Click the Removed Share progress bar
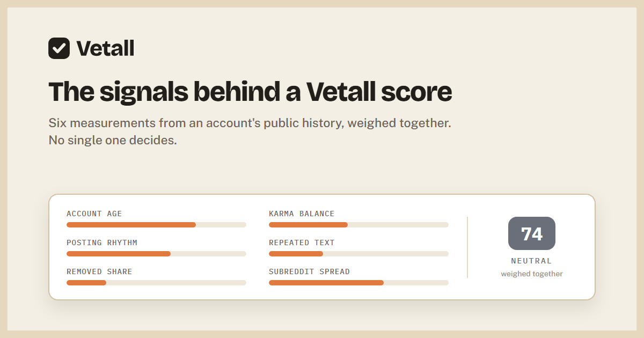The width and height of the screenshot is (644, 338). (156, 283)
